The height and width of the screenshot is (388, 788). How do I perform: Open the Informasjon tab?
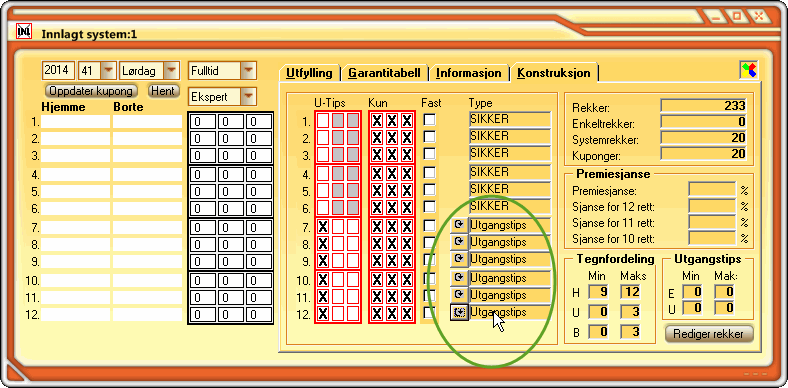click(x=468, y=73)
